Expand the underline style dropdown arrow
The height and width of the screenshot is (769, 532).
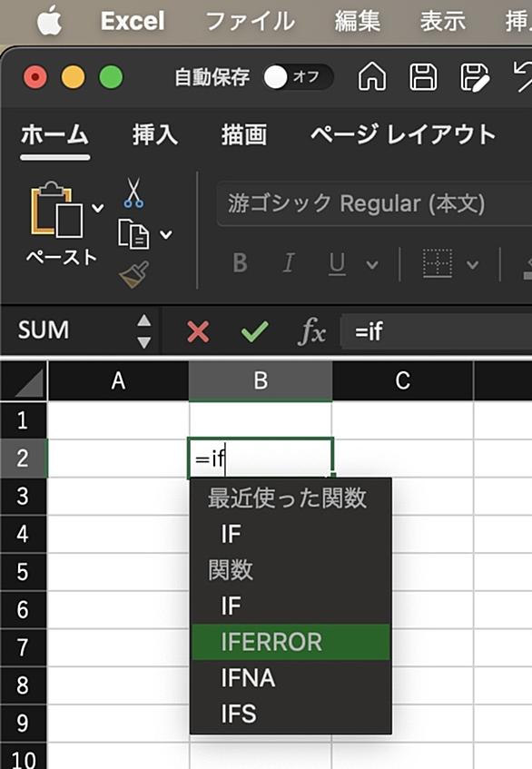tap(372, 265)
